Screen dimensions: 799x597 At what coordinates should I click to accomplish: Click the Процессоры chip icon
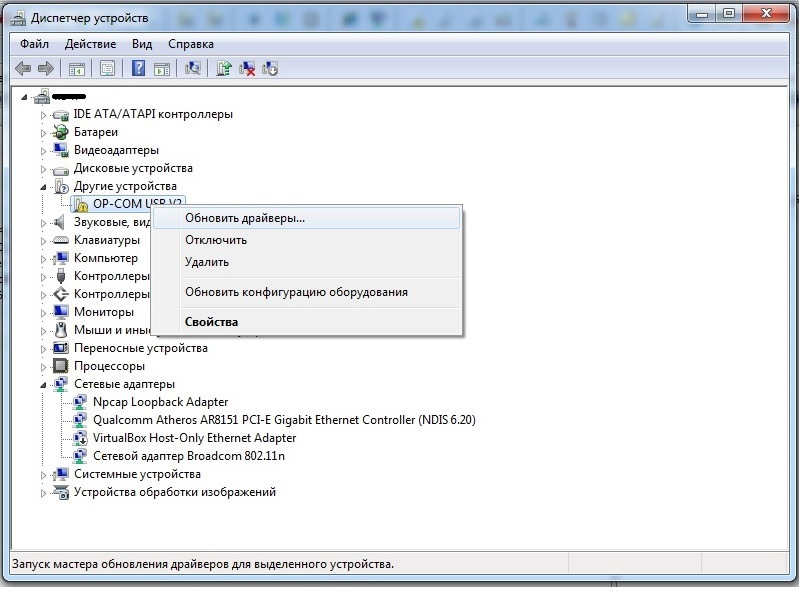pyautogui.click(x=61, y=366)
